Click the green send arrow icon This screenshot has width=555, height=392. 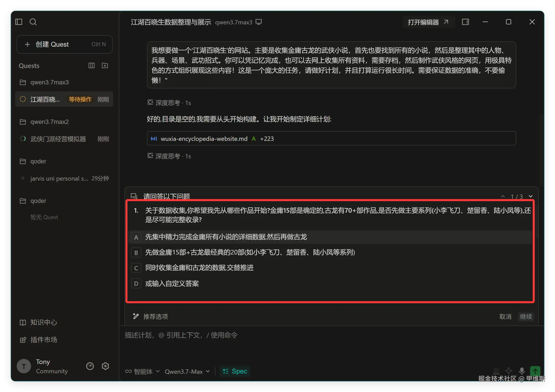pyautogui.click(x=535, y=371)
